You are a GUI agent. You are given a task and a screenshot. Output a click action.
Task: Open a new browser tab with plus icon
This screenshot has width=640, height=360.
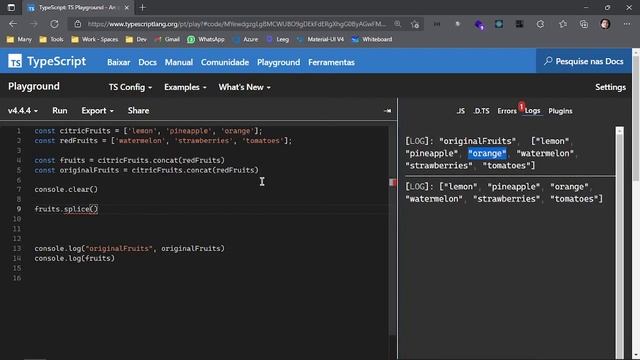point(142,7)
